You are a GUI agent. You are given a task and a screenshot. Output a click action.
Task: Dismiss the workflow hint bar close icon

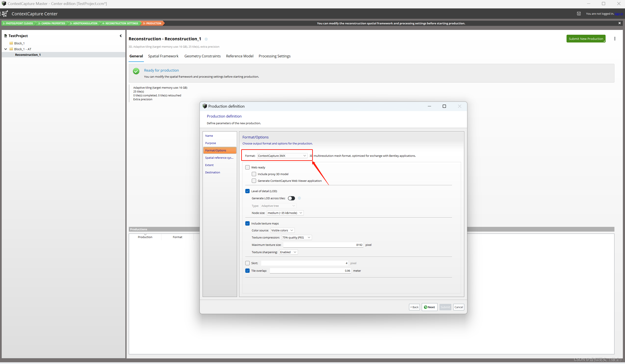tap(620, 23)
